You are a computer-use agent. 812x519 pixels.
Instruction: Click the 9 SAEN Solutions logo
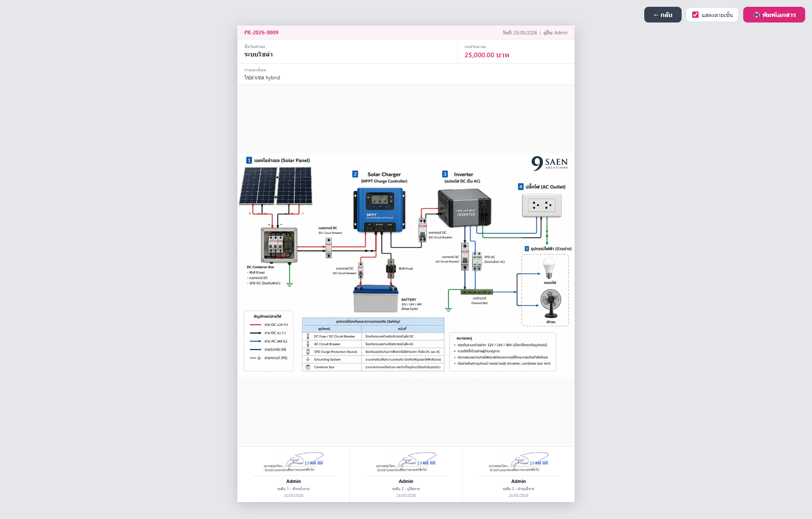(x=550, y=163)
